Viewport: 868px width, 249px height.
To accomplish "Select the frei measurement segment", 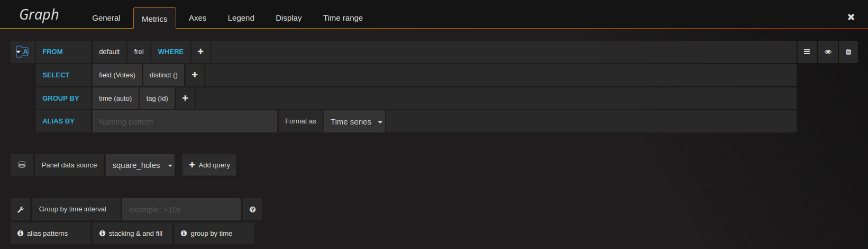I will pos(139,52).
